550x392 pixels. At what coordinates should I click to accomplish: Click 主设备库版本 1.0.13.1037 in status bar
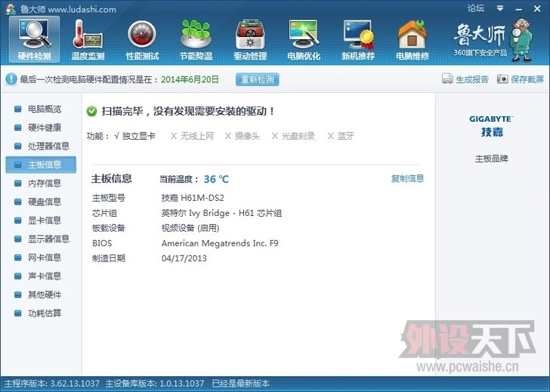click(154, 384)
